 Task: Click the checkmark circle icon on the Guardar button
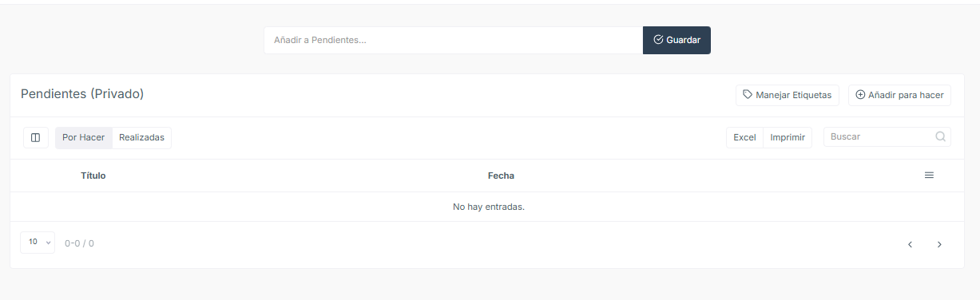[658, 40]
